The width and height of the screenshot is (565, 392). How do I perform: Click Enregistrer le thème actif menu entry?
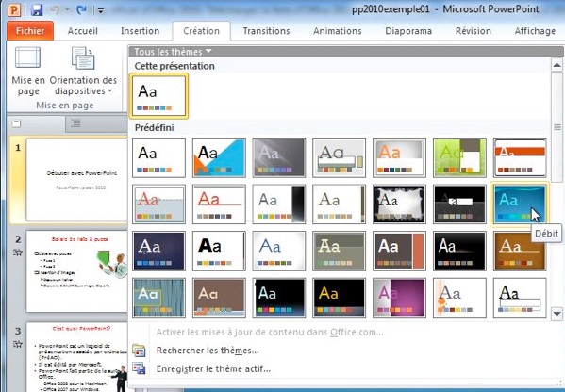point(213,369)
